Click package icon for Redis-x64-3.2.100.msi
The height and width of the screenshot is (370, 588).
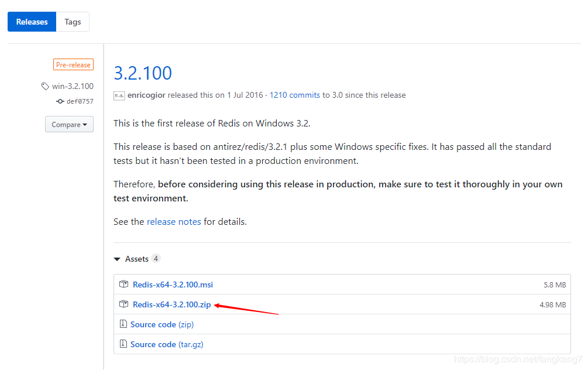click(124, 284)
